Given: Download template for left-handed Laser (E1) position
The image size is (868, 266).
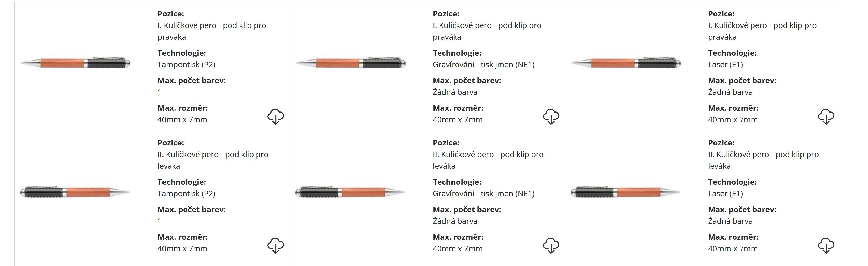Looking at the screenshot, I should pos(826,245).
